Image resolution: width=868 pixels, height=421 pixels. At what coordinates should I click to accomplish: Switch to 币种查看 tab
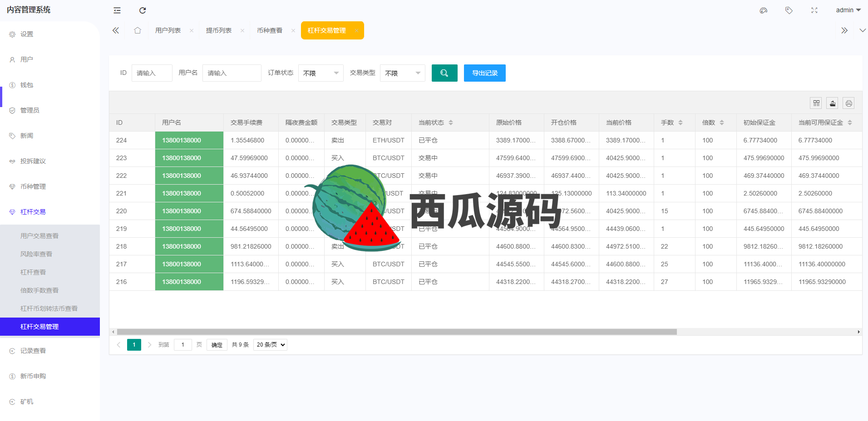[270, 30]
